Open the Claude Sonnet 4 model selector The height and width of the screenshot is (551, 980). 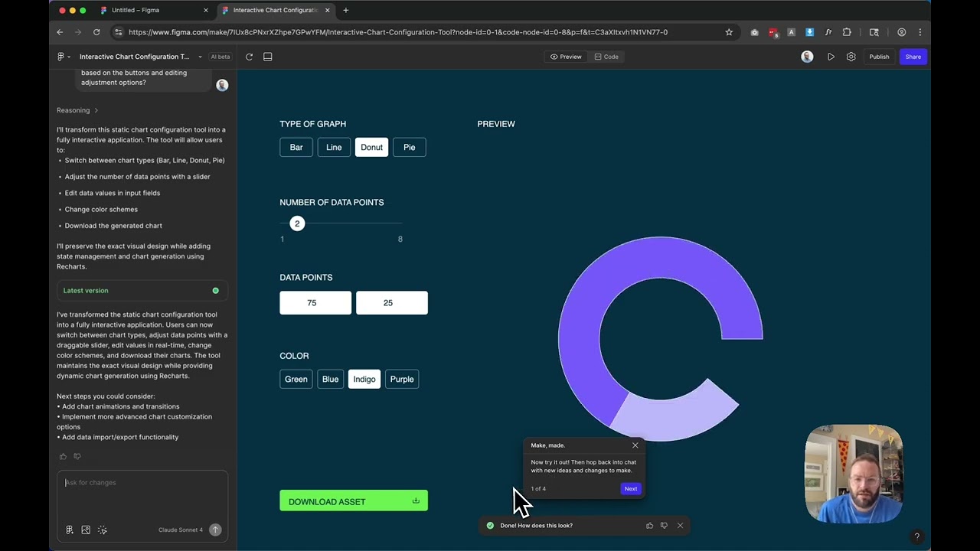[181, 530]
